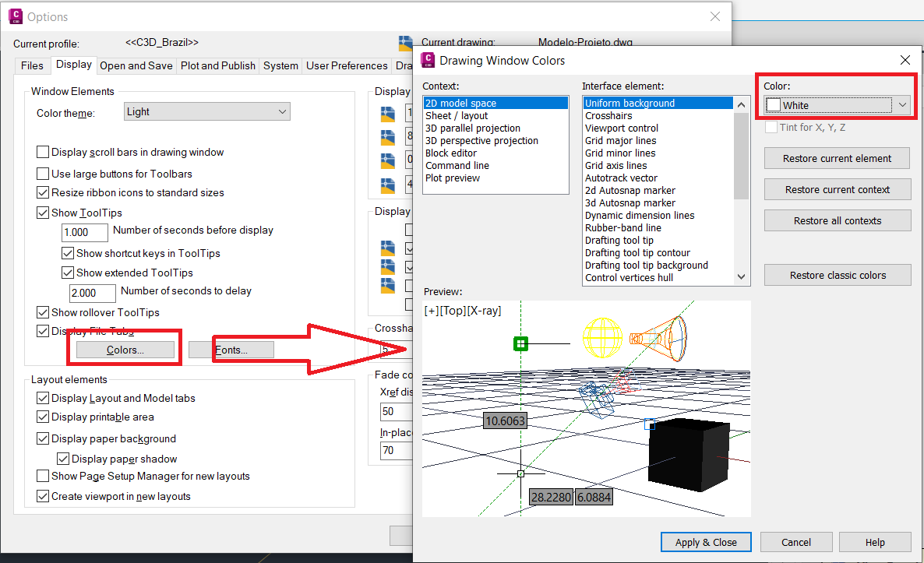Open the Color theme dropdown
This screenshot has height=563, width=924.
coord(280,111)
